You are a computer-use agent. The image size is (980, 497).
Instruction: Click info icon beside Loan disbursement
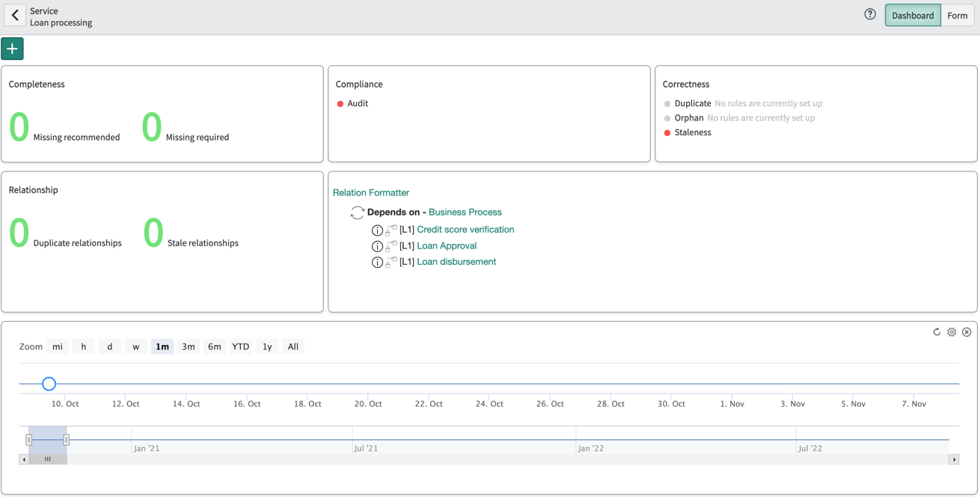tap(377, 263)
